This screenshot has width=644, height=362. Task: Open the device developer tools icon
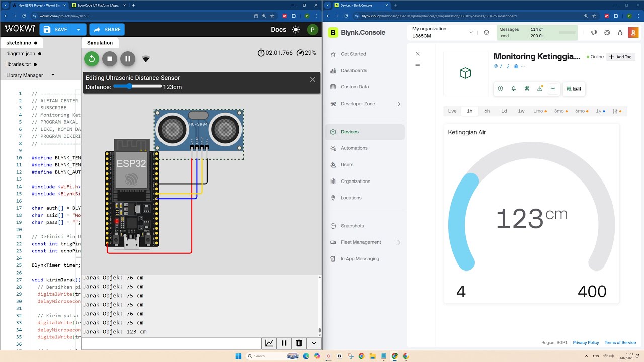point(527,88)
